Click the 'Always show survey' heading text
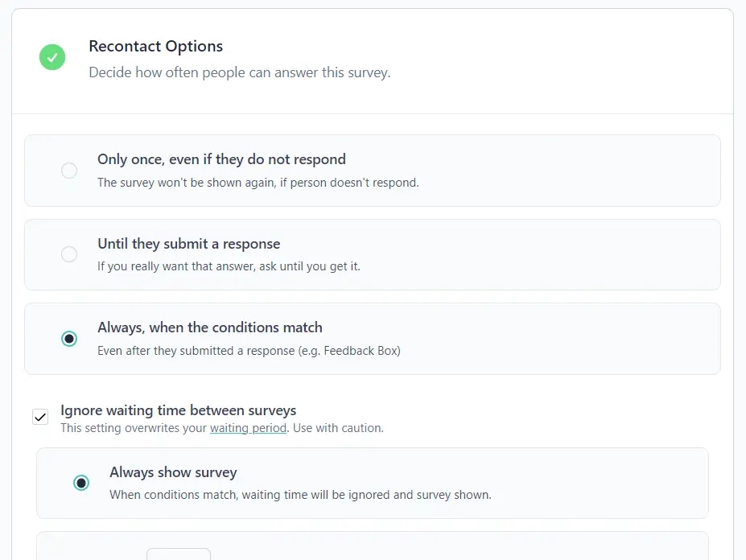 coord(173,472)
